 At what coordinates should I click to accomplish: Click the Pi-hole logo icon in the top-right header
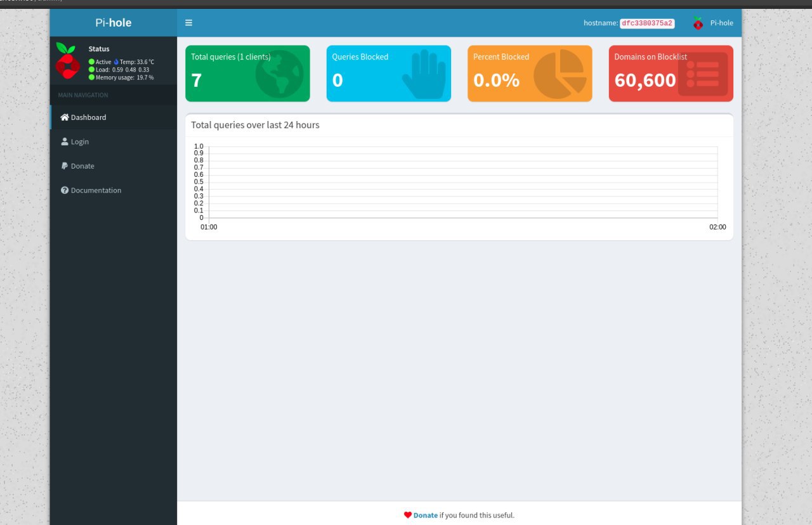(698, 23)
